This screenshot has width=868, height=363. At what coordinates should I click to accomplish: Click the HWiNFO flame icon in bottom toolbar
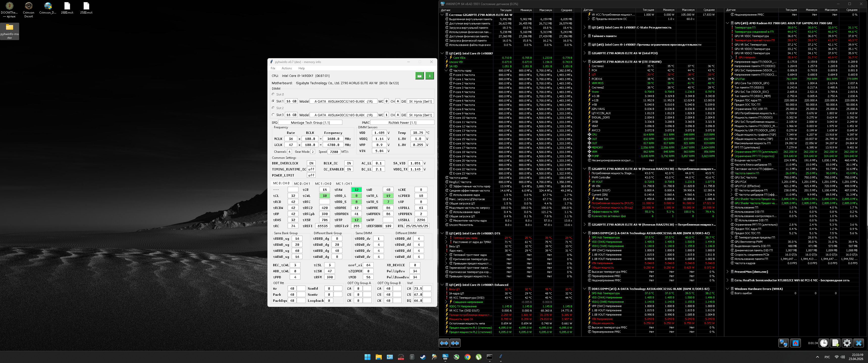coord(795,343)
